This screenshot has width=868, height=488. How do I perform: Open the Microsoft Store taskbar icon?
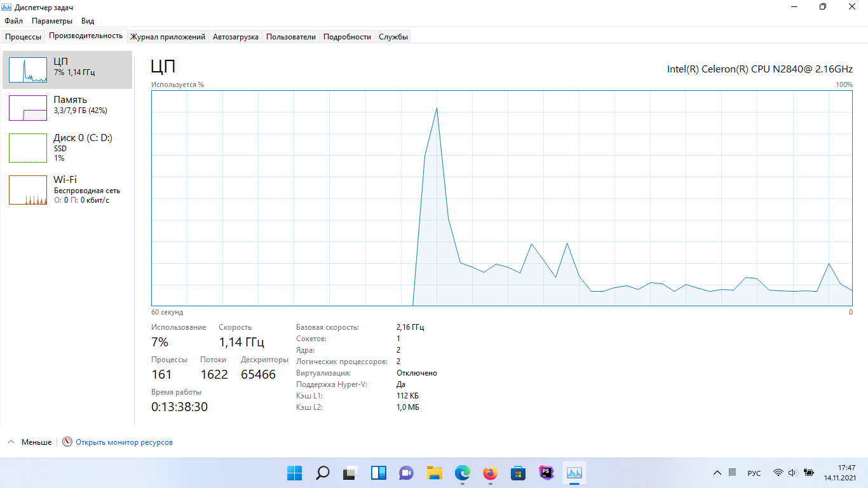click(518, 473)
